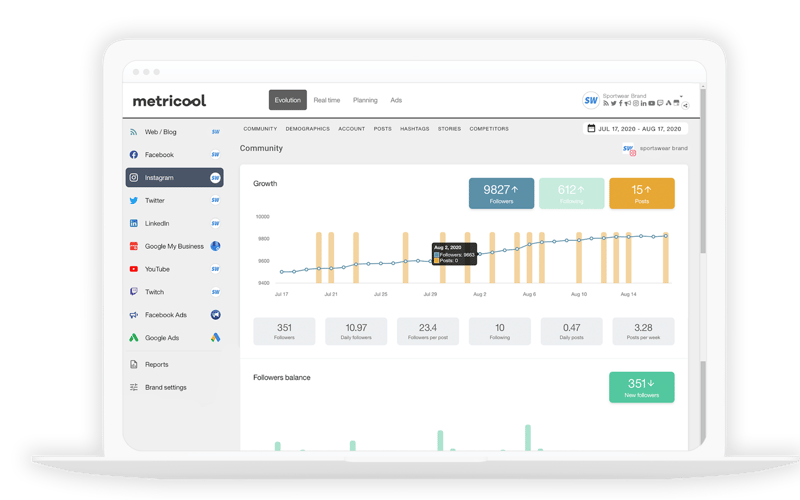Image resolution: width=800 pixels, height=500 pixels.
Task: Toggle the 612 Following series button
Action: click(571, 193)
